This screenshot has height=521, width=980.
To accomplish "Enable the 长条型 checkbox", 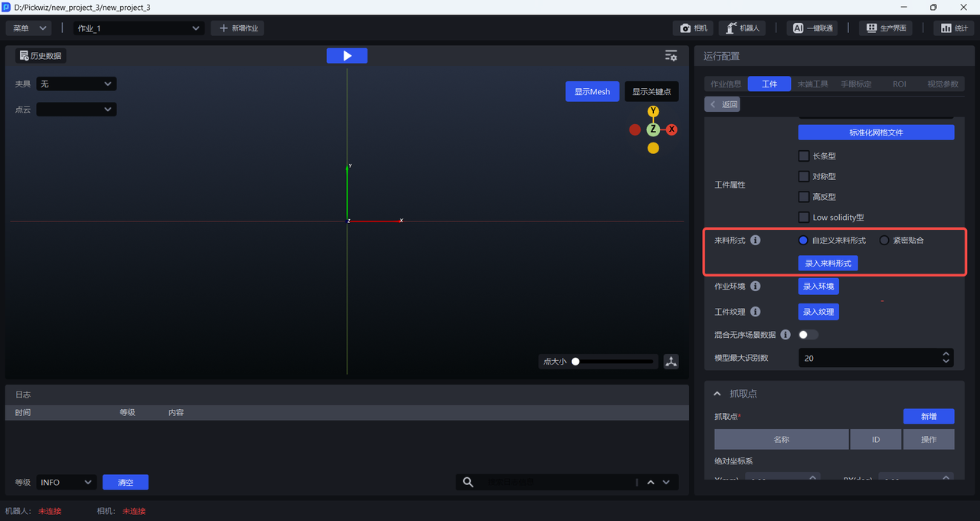I will [804, 156].
